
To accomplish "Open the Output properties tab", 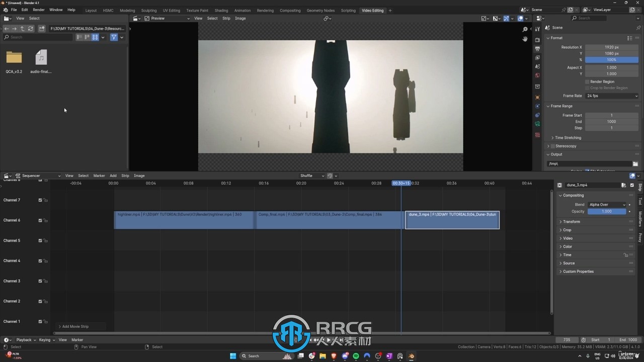I will click(x=537, y=49).
